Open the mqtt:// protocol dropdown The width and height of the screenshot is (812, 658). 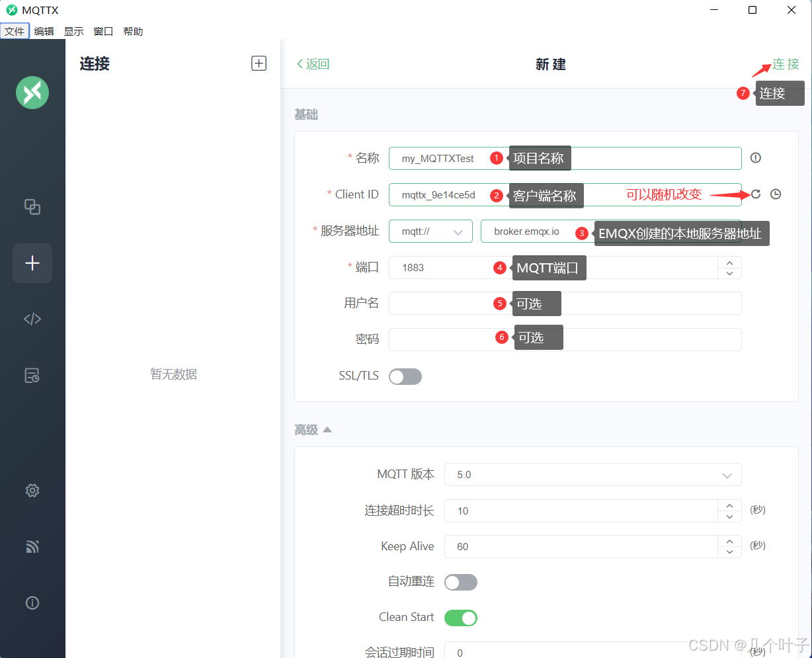(x=430, y=231)
